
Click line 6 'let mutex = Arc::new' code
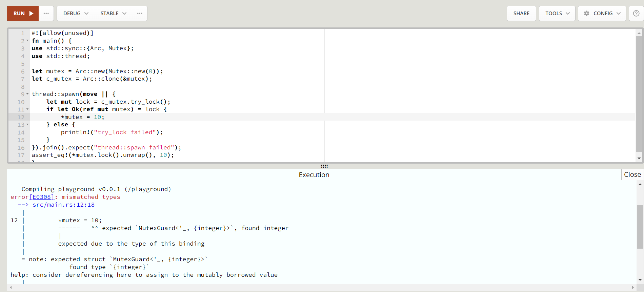coord(97,71)
